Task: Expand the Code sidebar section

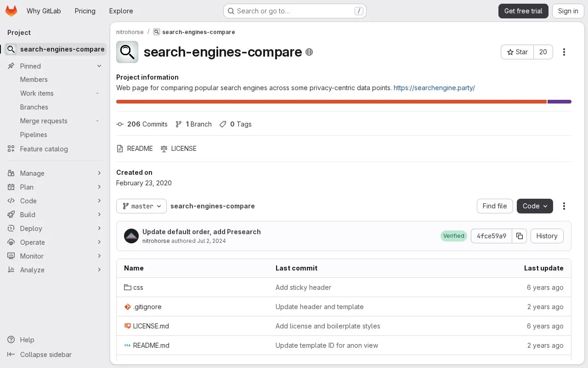Action: click(x=55, y=201)
